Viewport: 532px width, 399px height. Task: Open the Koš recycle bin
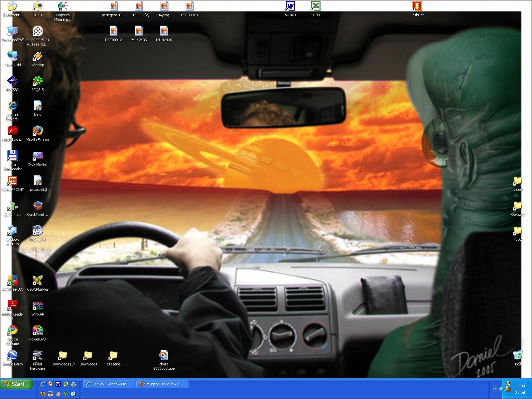pyautogui.click(x=518, y=355)
